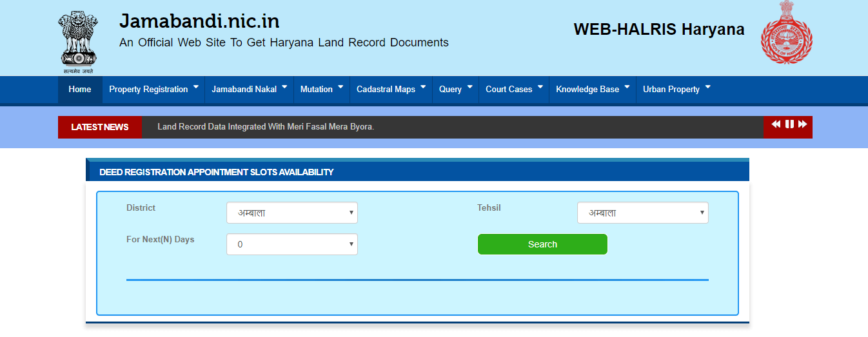Open the Court Cases menu

(x=513, y=90)
